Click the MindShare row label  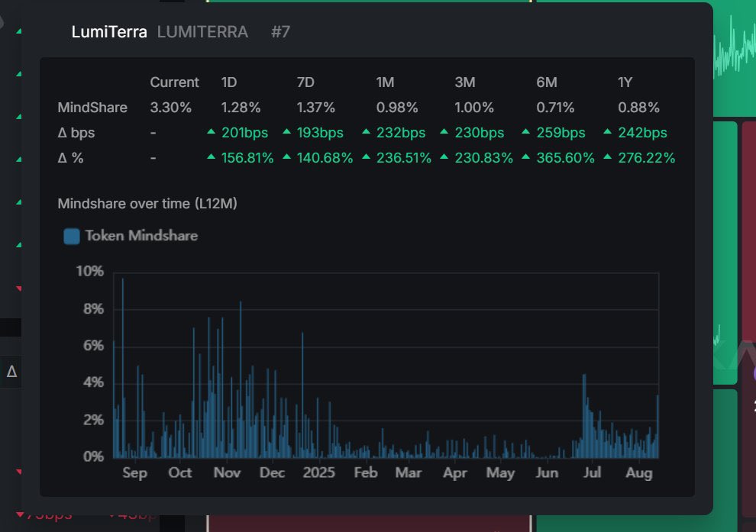(92, 108)
